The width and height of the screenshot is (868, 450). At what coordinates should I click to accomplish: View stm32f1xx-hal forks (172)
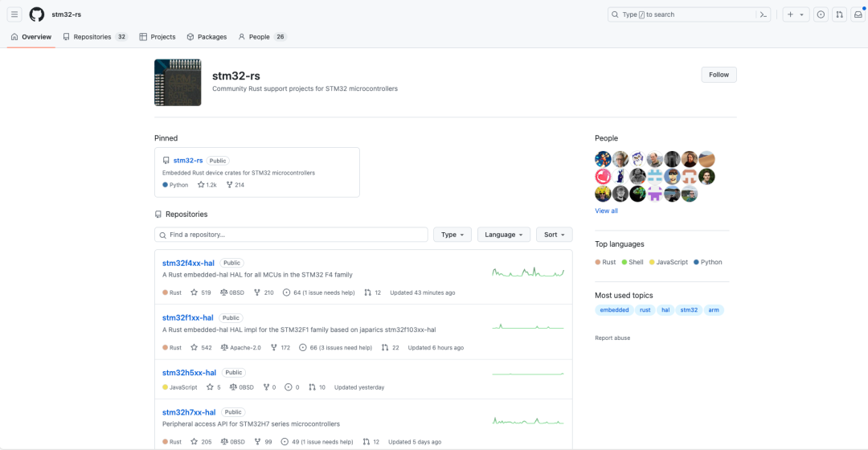tap(280, 348)
